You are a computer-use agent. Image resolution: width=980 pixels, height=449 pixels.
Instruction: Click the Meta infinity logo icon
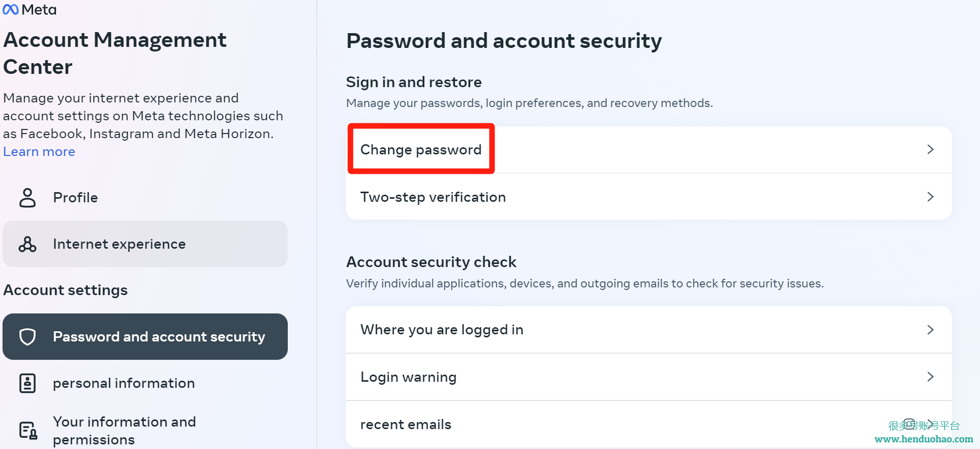[11, 10]
